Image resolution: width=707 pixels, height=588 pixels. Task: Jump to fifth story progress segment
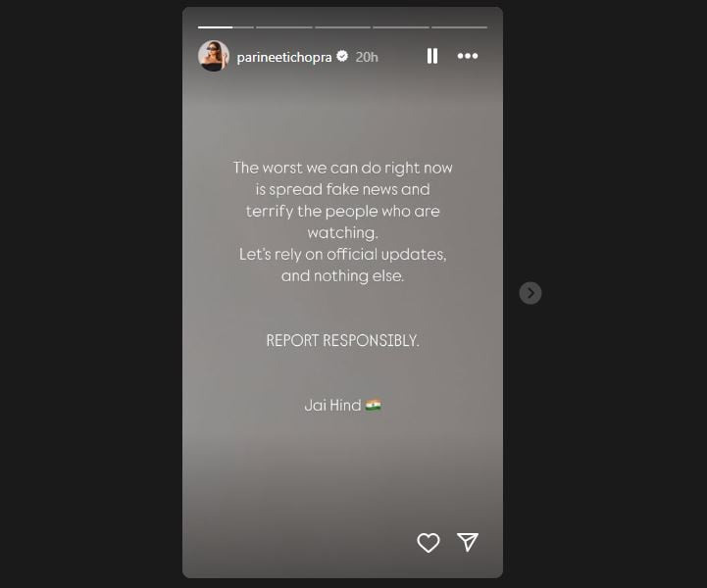coord(459,27)
